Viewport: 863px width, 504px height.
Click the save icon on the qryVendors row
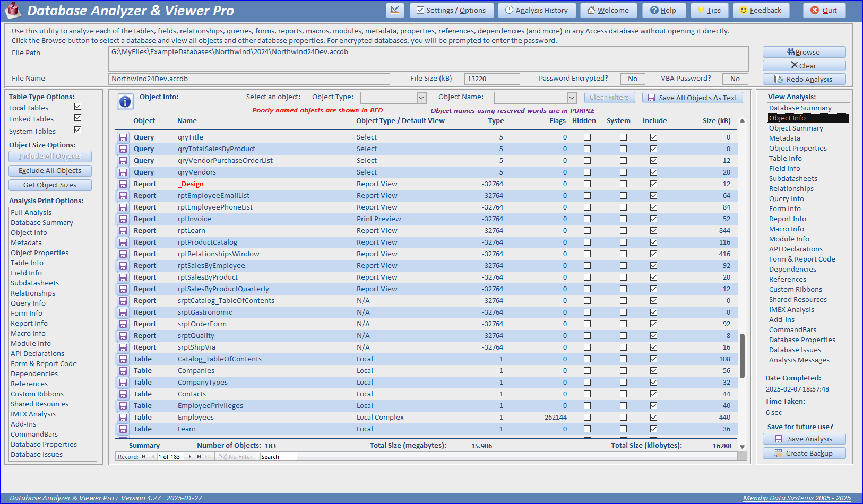click(123, 172)
